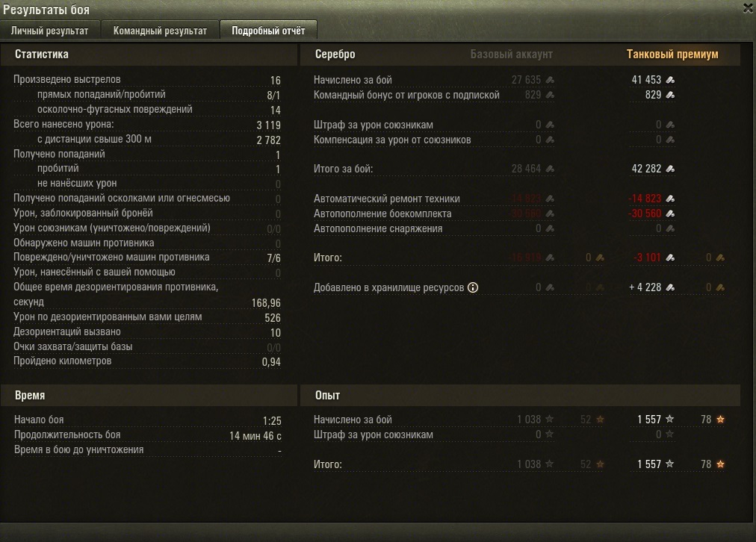This screenshot has width=756, height=542.
Task: Click the Продолжительность боя row
Action: 147,435
